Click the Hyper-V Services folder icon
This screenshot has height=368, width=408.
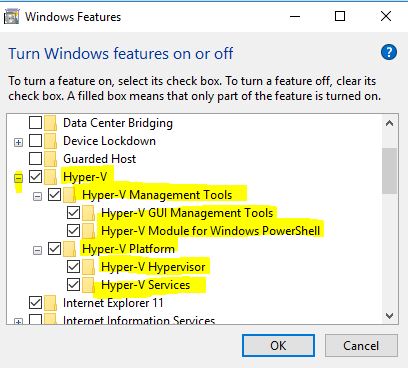[x=89, y=285]
